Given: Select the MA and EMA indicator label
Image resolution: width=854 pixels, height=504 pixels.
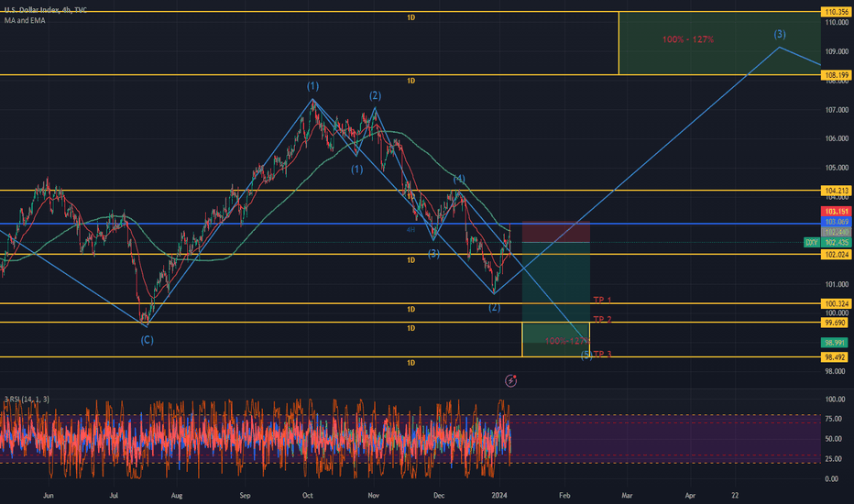Looking at the screenshot, I should 25,20.
